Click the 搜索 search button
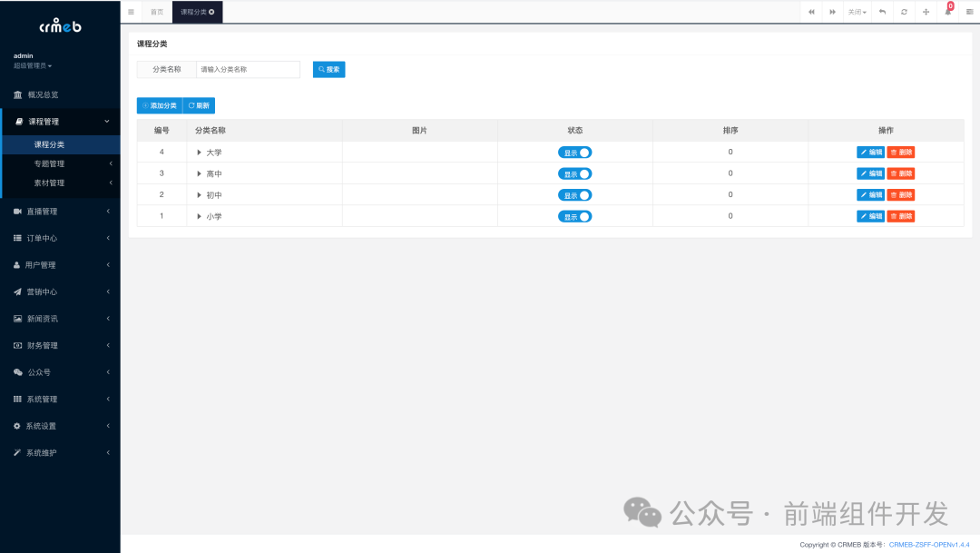Image resolution: width=980 pixels, height=553 pixels. pos(328,69)
